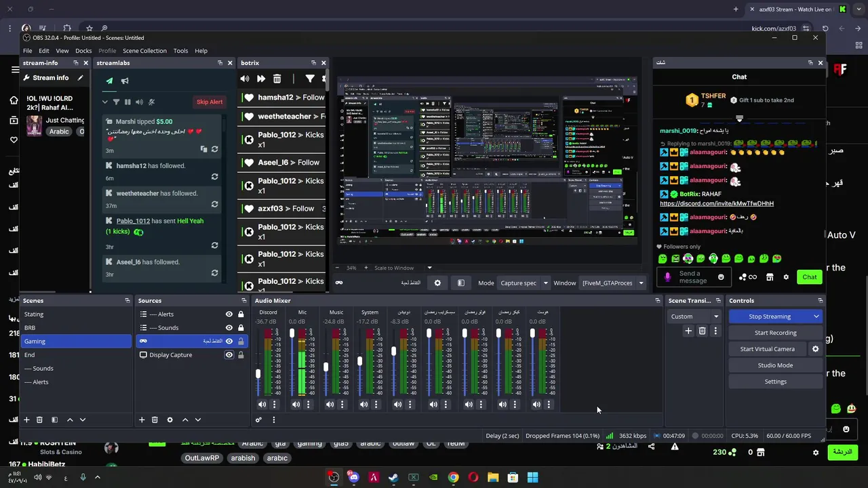868x488 pixels.
Task: Open the Music channel three-dot options
Action: 342,405
